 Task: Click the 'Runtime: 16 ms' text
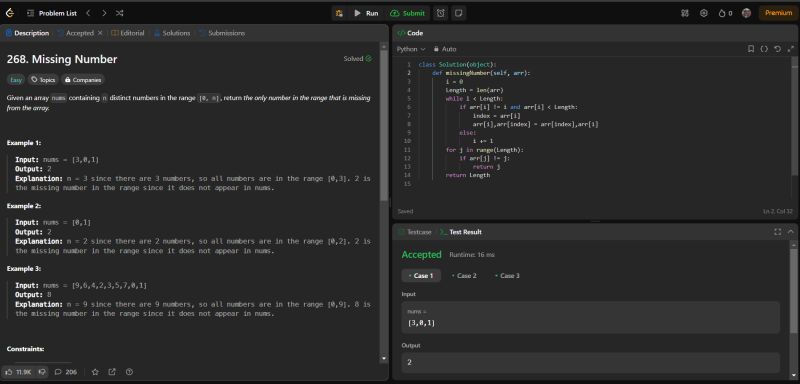point(472,255)
